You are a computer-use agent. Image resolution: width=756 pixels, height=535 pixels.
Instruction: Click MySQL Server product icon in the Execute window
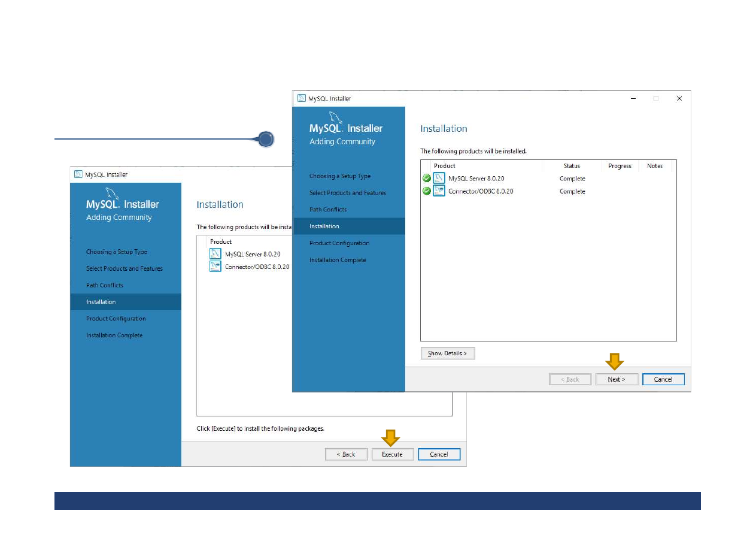215,254
